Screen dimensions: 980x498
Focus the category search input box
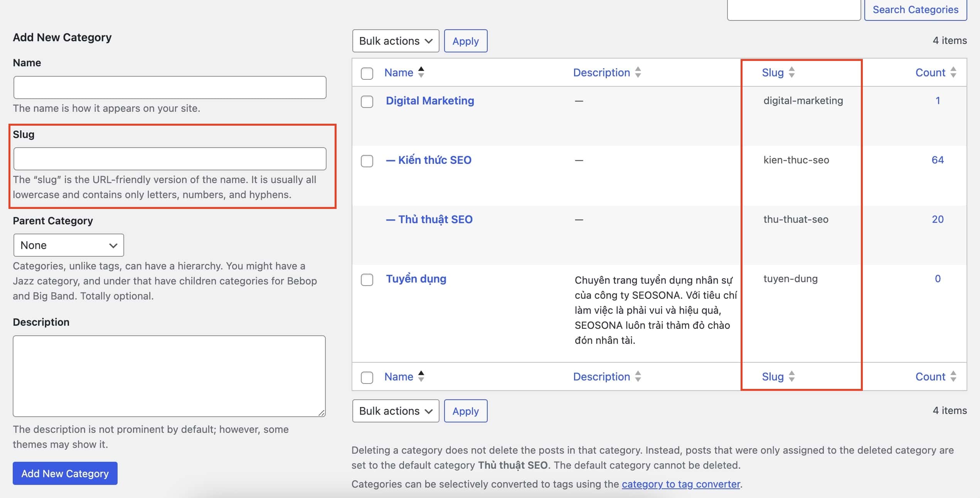[794, 10]
